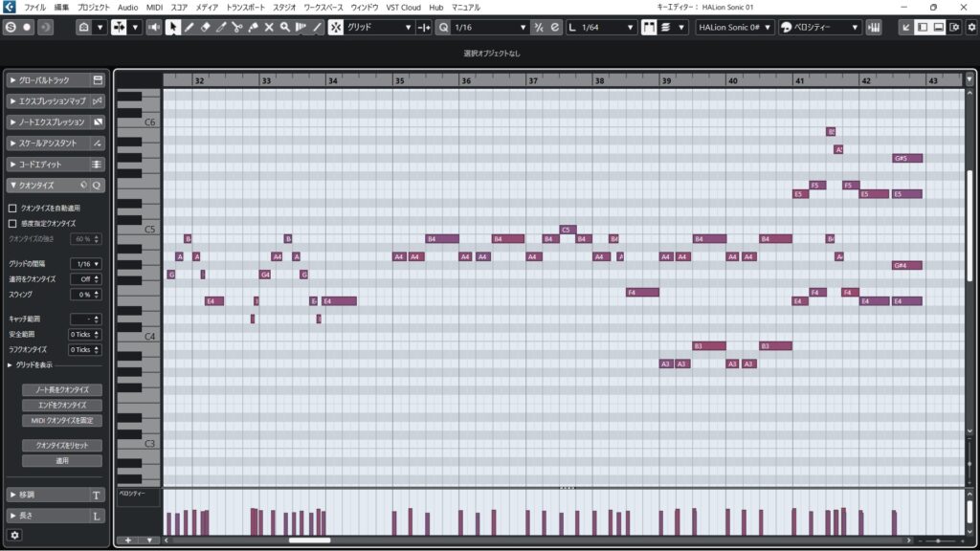Click the Solo editor button

11,28
